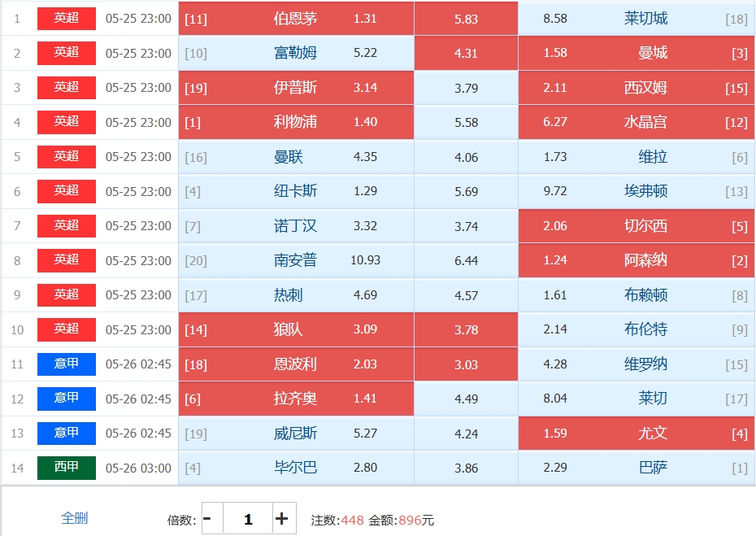The width and height of the screenshot is (756, 536).
Task: Choose draw 6.44 for 南安普 vs 阿森纳
Action: pyautogui.click(x=466, y=260)
